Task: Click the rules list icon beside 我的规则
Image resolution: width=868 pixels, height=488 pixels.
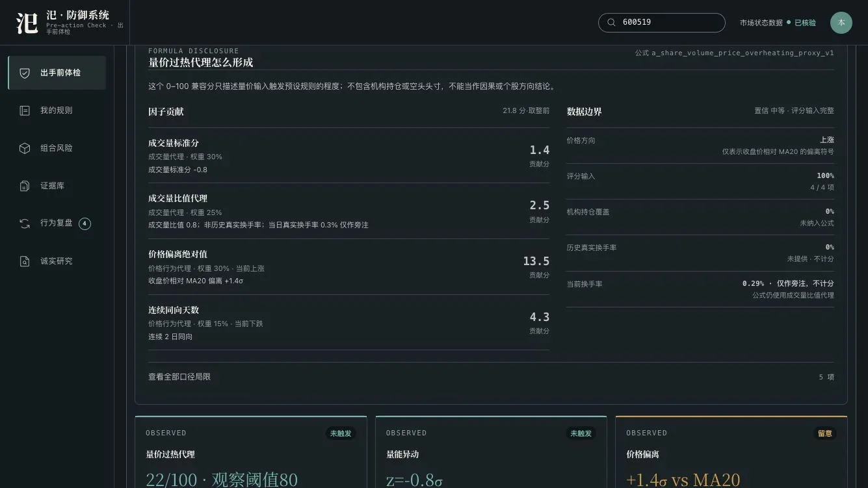Action: point(25,111)
